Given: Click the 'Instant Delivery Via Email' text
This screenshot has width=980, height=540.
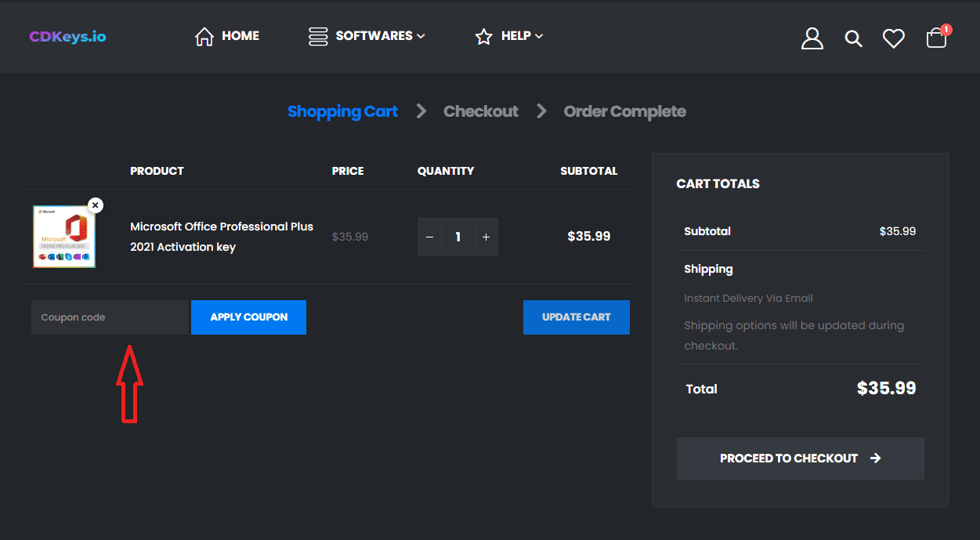Looking at the screenshot, I should click(748, 298).
